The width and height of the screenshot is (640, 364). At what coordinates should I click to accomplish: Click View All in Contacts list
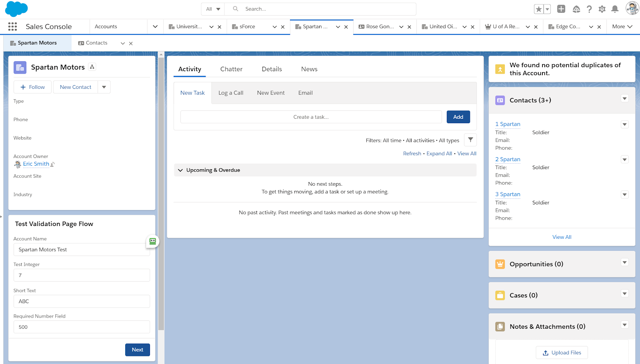[x=562, y=237]
